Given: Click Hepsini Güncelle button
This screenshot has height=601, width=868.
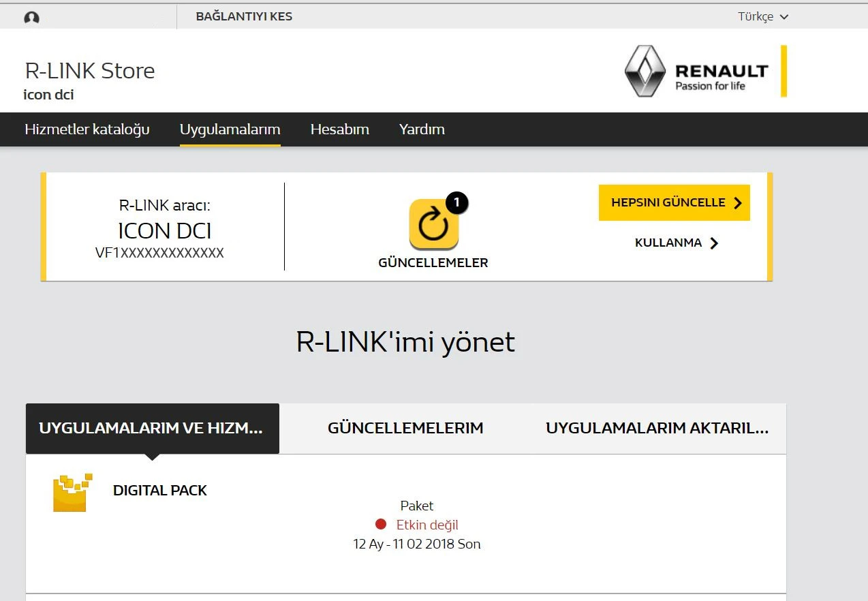Looking at the screenshot, I should point(675,203).
